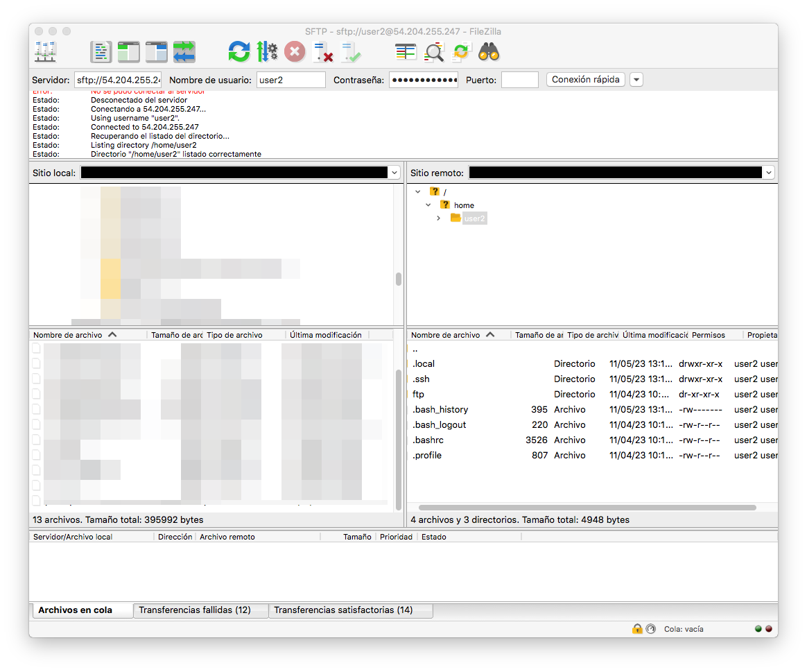Expand the user2 folder in remote tree
This screenshot has width=807, height=672.
(x=438, y=218)
